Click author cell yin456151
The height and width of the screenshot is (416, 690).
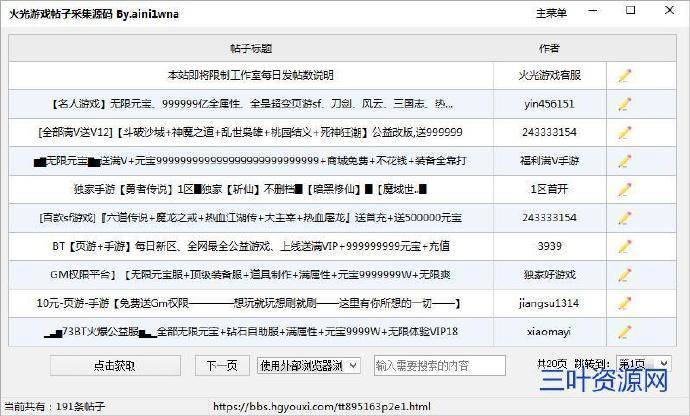550,104
